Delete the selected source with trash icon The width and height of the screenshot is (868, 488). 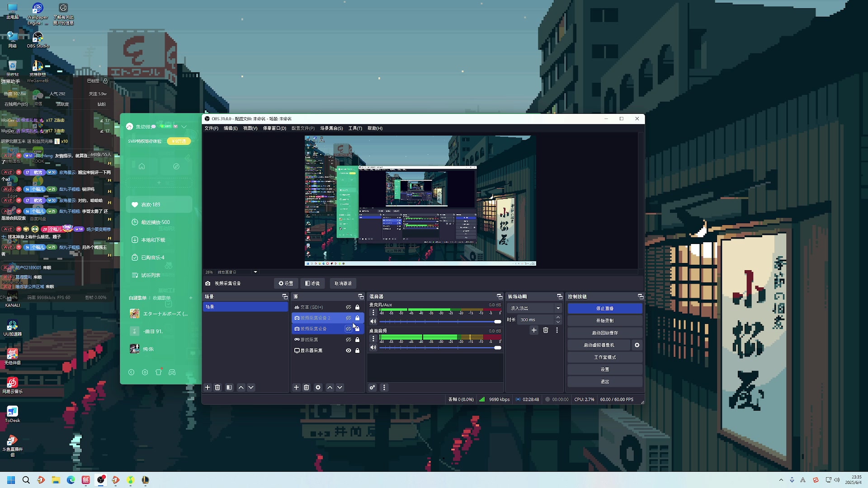(x=306, y=387)
